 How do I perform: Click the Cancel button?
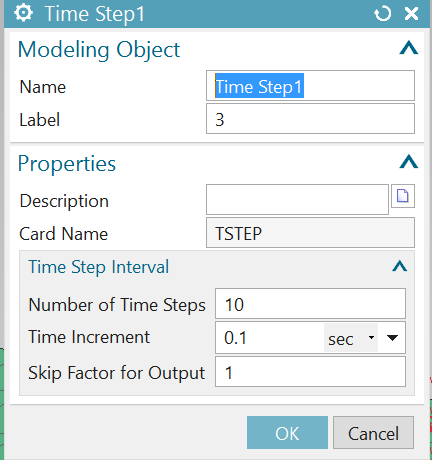tap(373, 433)
